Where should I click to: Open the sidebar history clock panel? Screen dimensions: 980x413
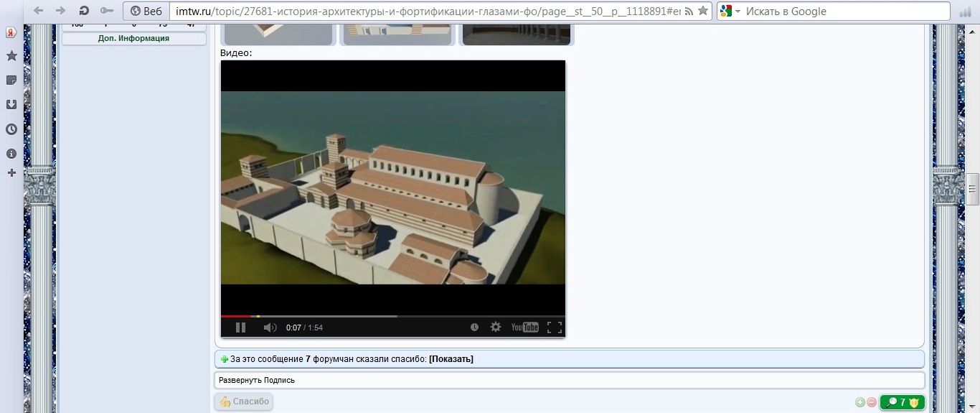pyautogui.click(x=11, y=129)
